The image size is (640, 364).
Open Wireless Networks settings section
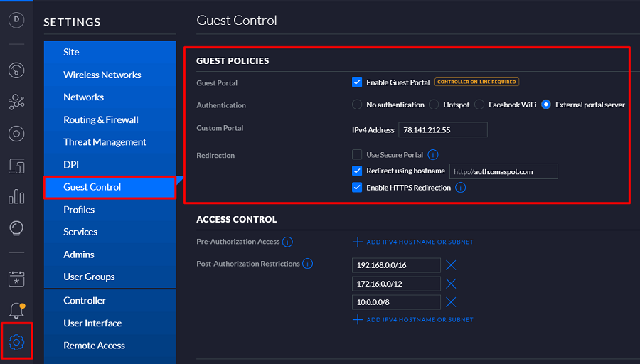pos(102,75)
